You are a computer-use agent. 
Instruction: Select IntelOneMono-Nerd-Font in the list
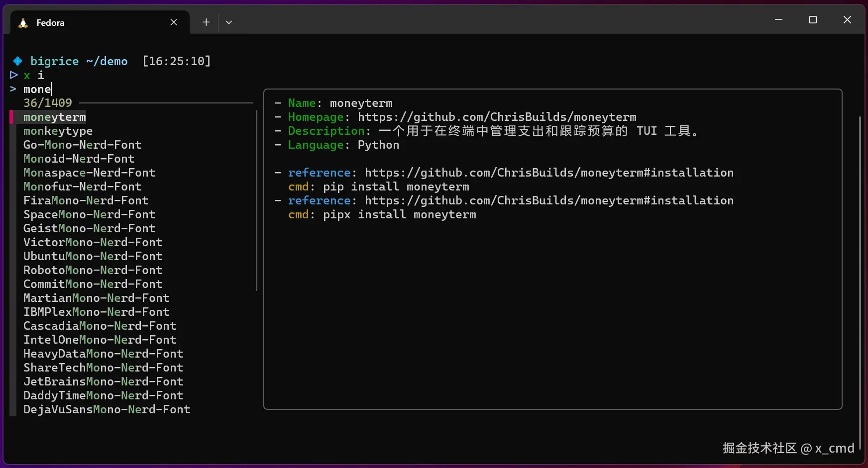coord(100,340)
